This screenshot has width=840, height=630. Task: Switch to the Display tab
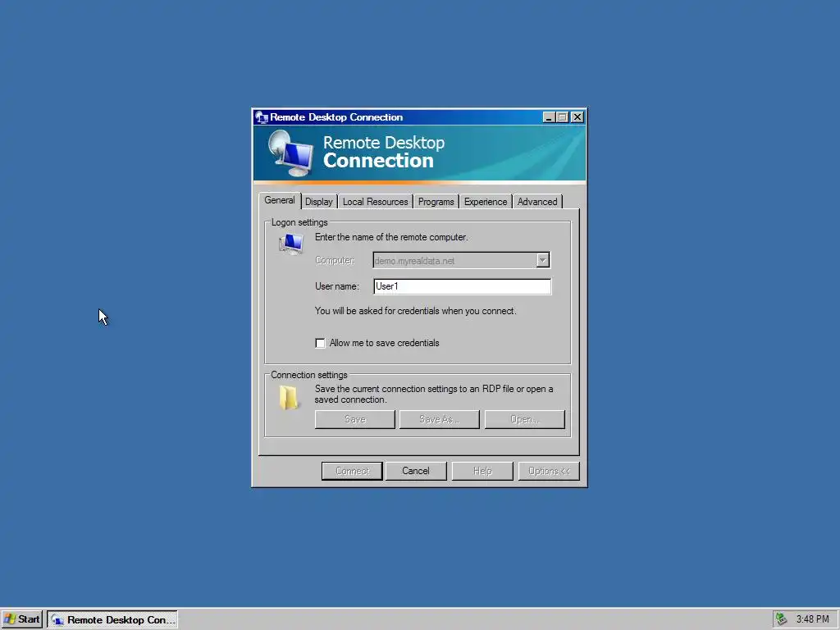tap(319, 202)
